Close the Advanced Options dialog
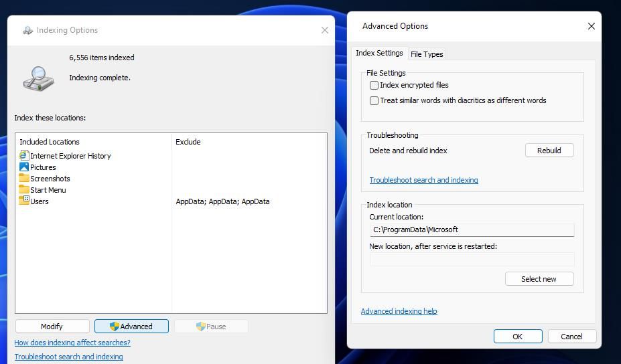621x364 pixels. 592,26
